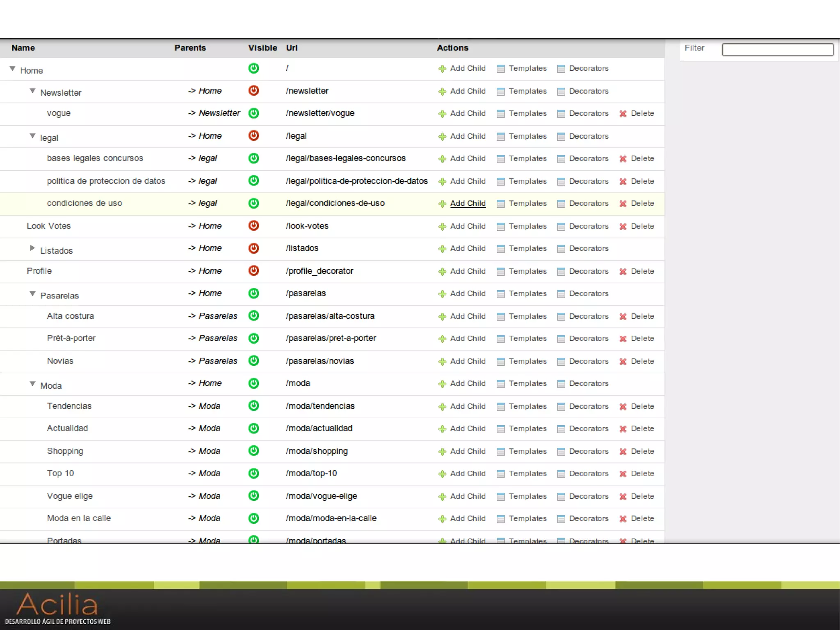The height and width of the screenshot is (630, 840).
Task: Click the Delete link for Top 10
Action: (642, 473)
